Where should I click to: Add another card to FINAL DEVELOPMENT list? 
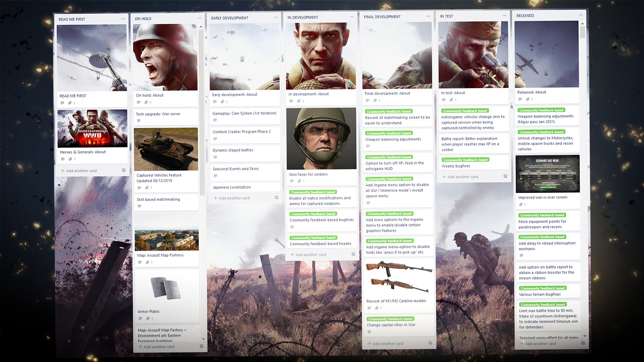(387, 344)
